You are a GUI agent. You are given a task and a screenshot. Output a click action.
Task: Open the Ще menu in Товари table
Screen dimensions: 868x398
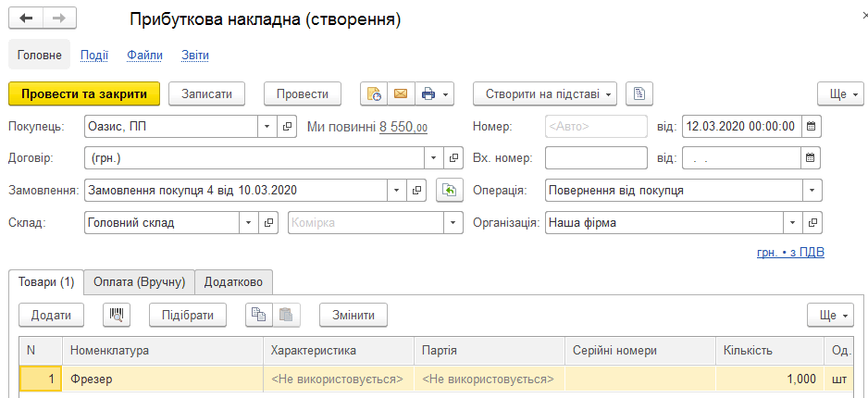(830, 315)
